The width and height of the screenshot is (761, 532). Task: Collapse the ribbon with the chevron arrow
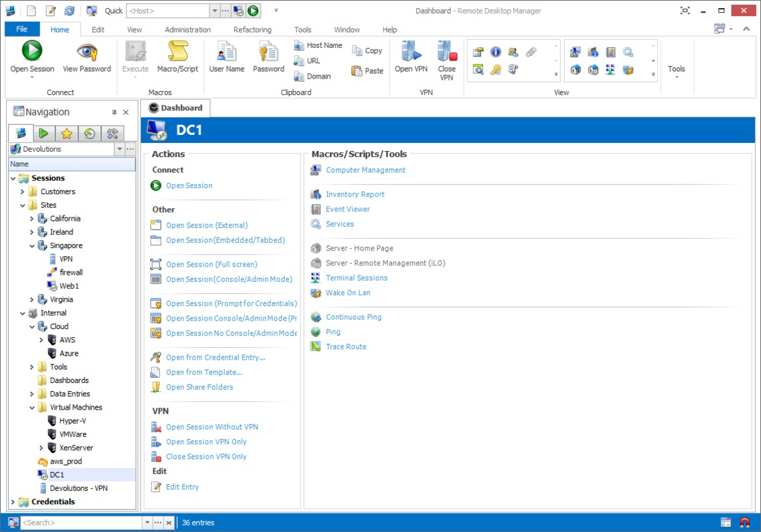746,29
